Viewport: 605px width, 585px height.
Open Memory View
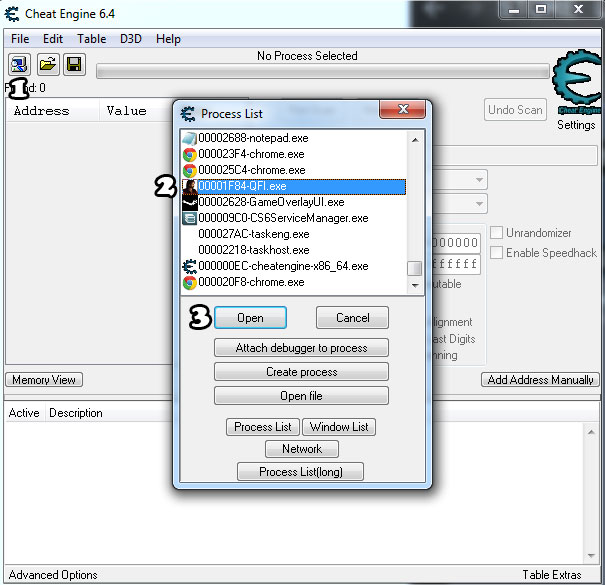(x=44, y=380)
